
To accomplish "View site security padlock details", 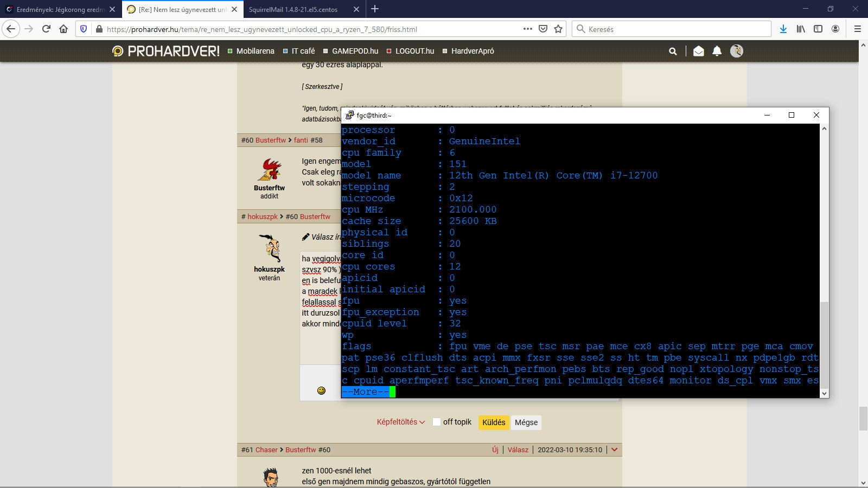I will [x=99, y=29].
